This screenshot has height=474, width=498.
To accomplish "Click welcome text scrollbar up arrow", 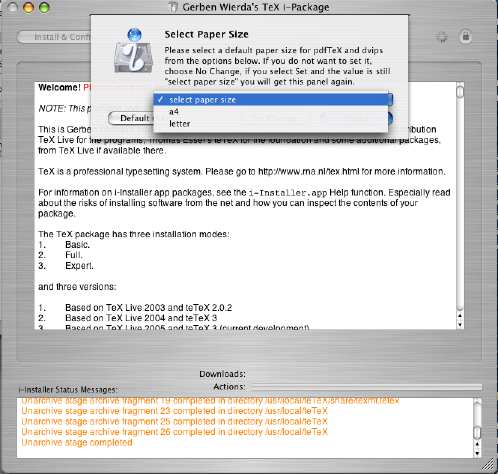I will (x=460, y=315).
